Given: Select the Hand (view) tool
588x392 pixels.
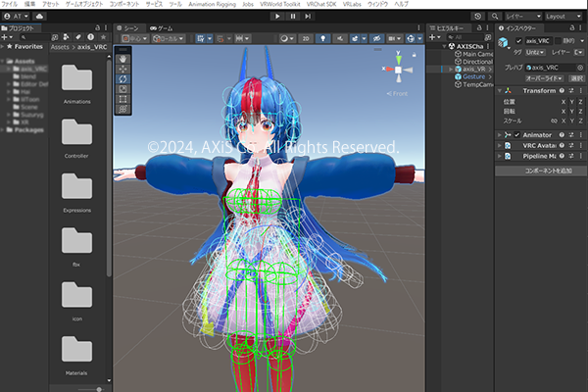Looking at the screenshot, I should point(122,59).
